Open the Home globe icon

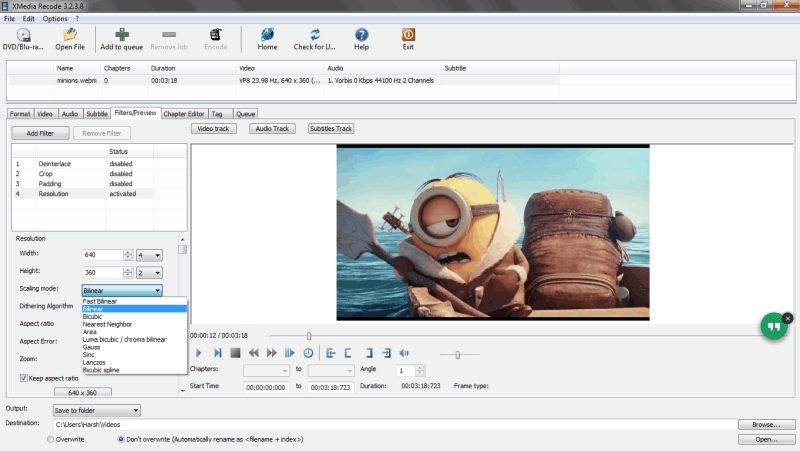click(267, 35)
